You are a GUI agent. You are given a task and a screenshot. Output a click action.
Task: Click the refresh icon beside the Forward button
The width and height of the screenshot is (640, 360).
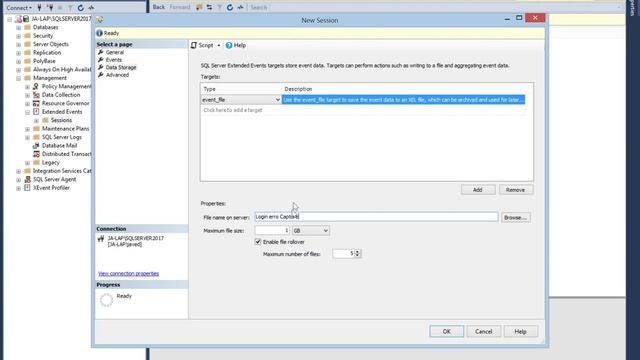230,7
